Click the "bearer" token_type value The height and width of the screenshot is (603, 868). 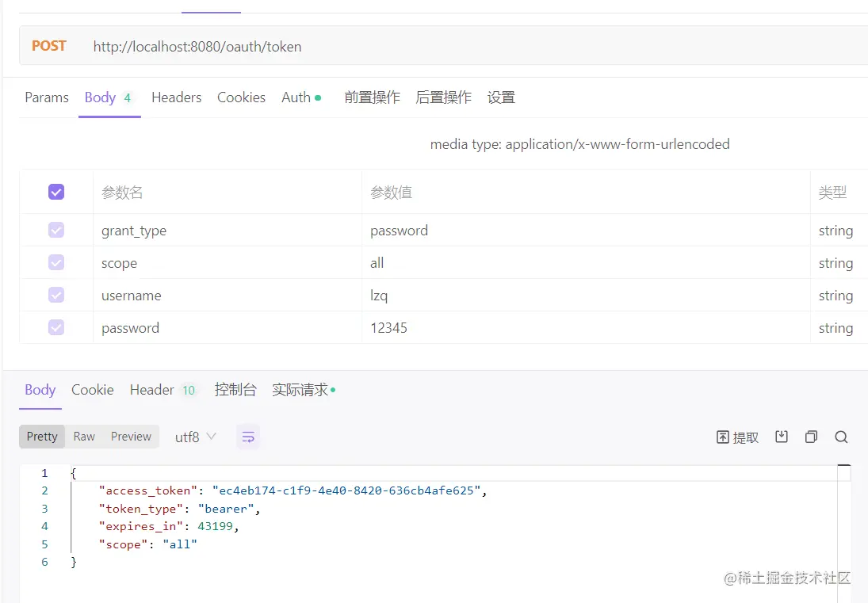(x=226, y=509)
